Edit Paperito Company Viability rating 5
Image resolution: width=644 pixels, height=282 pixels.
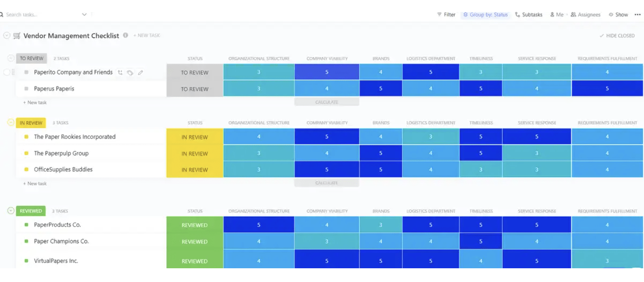tap(327, 72)
